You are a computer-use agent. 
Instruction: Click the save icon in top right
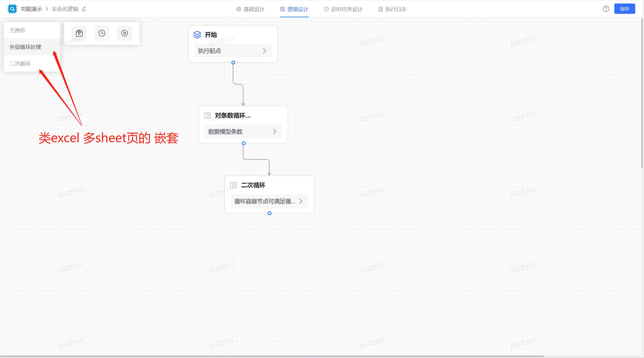tap(625, 8)
